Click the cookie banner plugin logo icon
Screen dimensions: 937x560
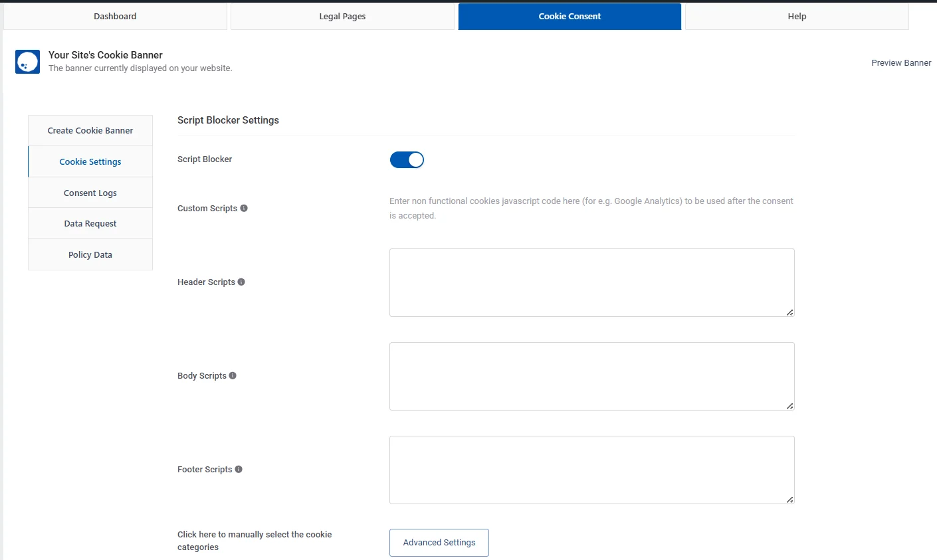pyautogui.click(x=27, y=61)
